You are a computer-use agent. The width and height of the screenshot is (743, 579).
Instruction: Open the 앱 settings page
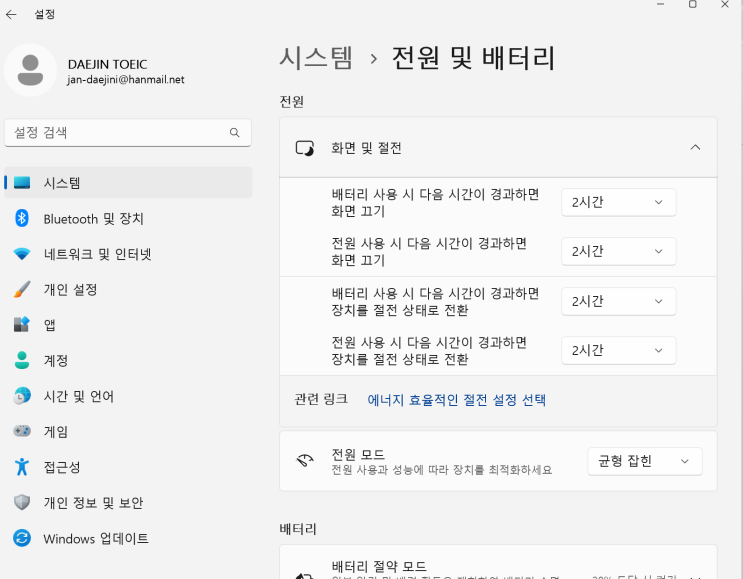[49, 325]
